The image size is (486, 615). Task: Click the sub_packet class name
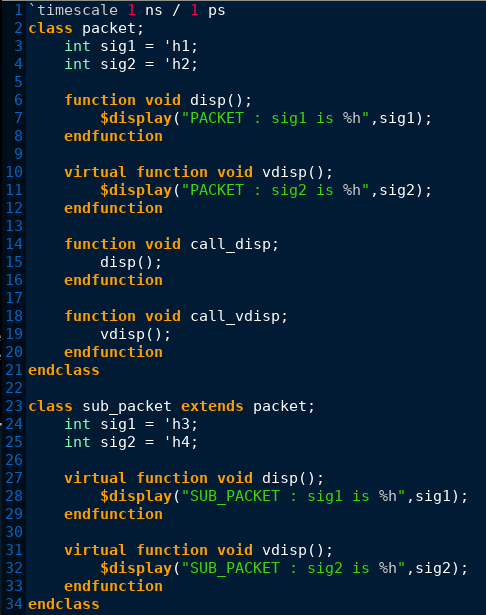127,406
